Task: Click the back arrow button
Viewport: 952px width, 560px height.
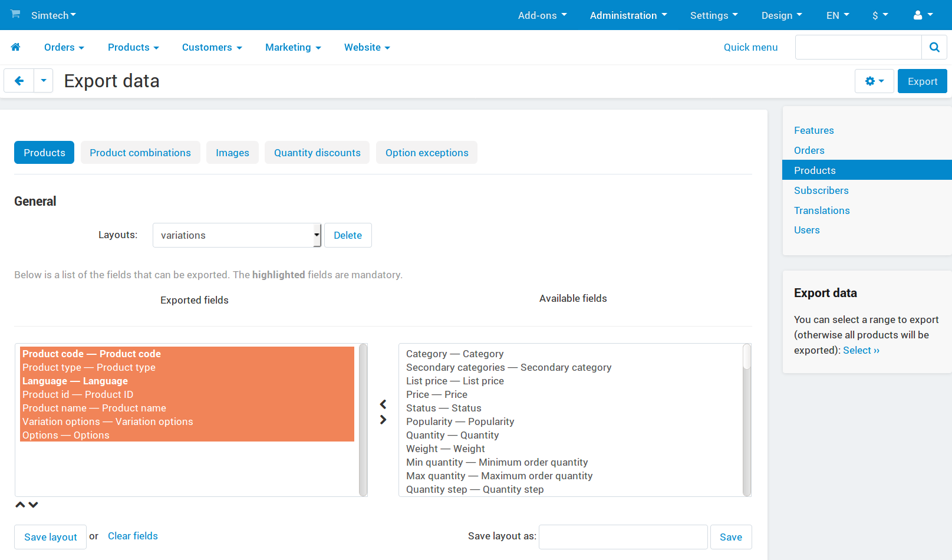Action: [19, 81]
